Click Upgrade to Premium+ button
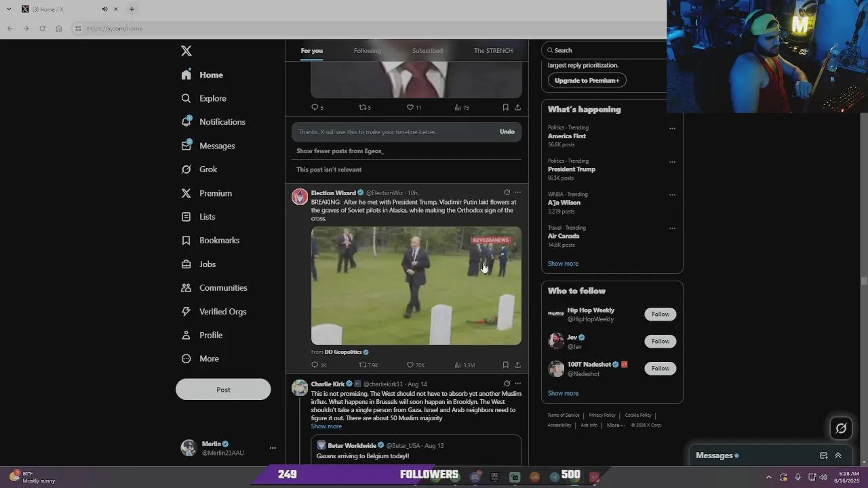868x488 pixels. (x=587, y=81)
